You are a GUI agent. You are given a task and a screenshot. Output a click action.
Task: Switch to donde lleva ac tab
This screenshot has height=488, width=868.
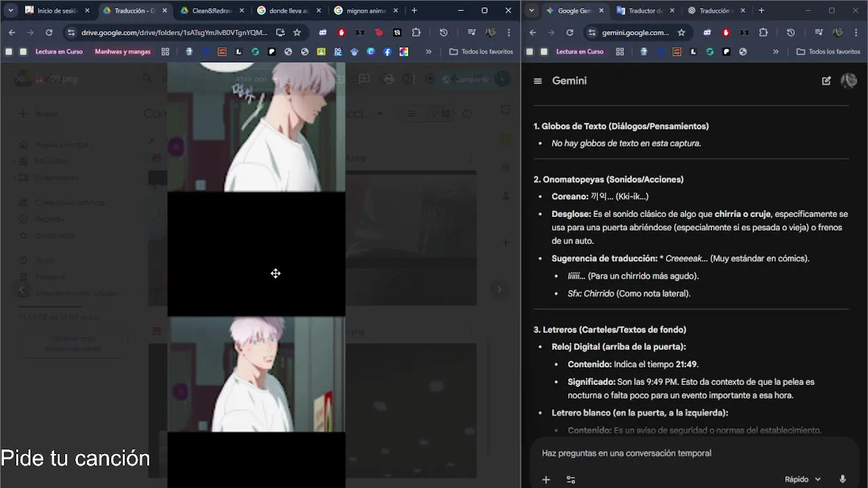tap(289, 11)
